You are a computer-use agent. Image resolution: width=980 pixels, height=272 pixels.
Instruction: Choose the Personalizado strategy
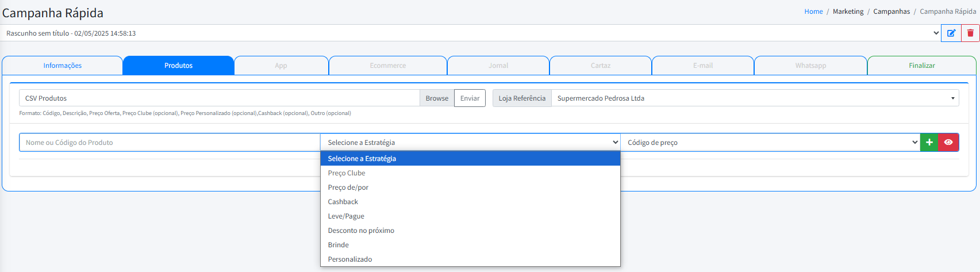350,259
